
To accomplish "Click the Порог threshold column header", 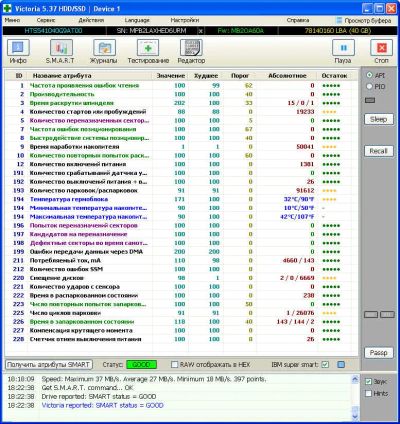I will (240, 76).
